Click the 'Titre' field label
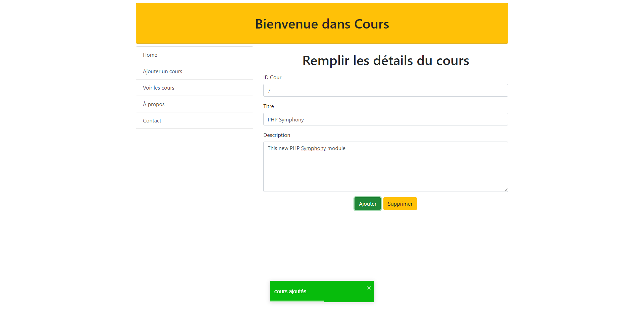This screenshot has width=644, height=314. point(268,106)
